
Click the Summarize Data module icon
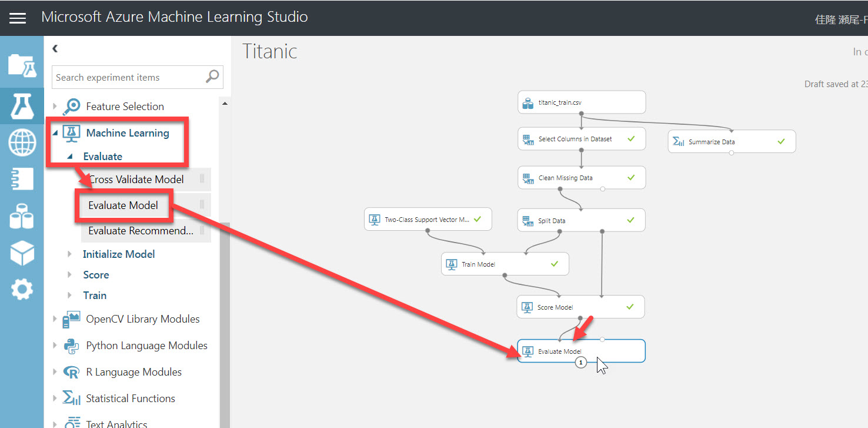(x=678, y=142)
